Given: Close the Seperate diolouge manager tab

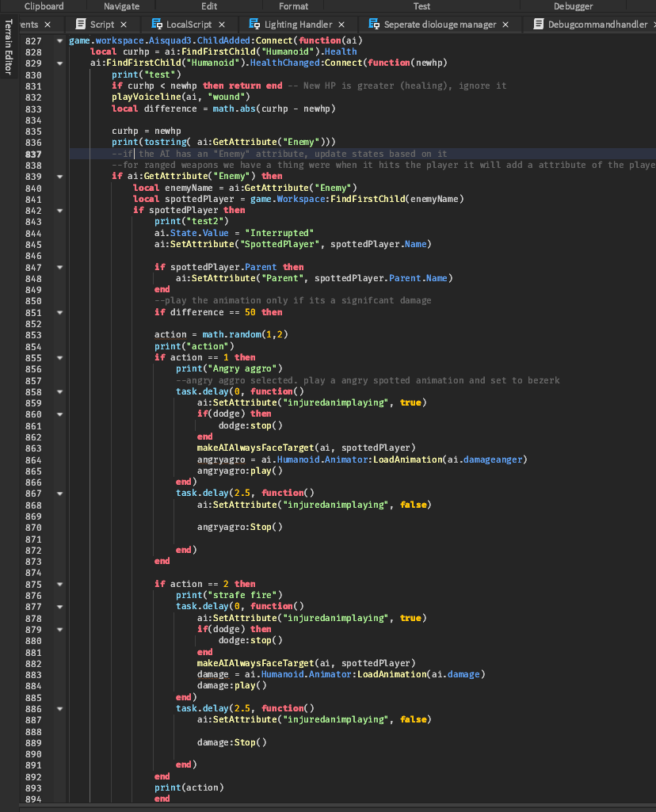Looking at the screenshot, I should (505, 25).
